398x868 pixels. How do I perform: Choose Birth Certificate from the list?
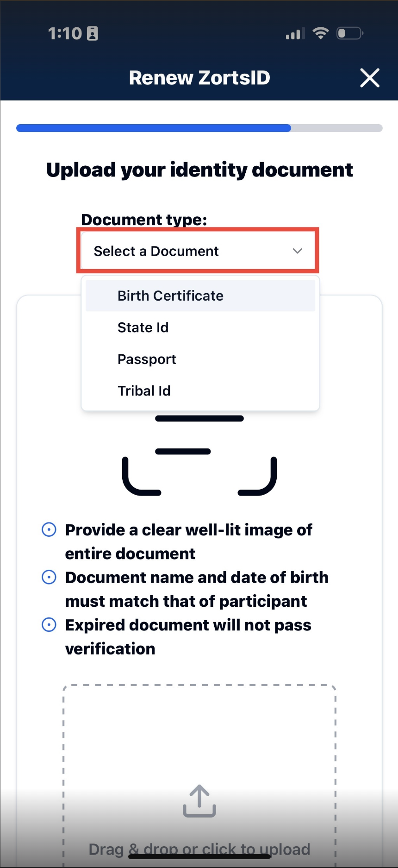(x=170, y=296)
